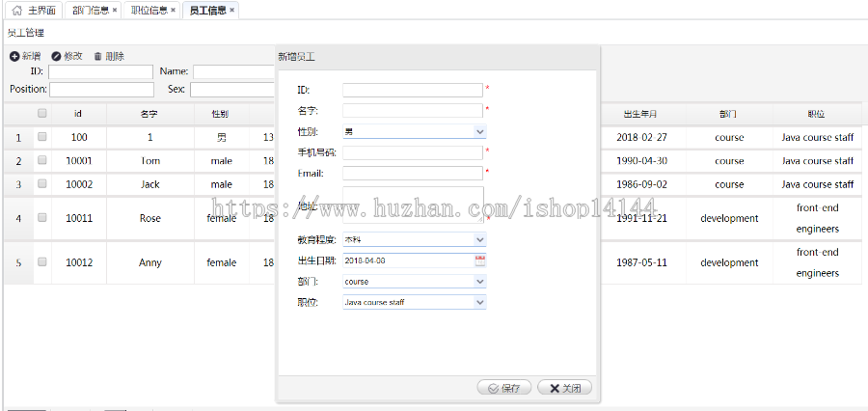Click the 保存 button in dialog
Image resolution: width=868 pixels, height=411 pixels.
503,388
